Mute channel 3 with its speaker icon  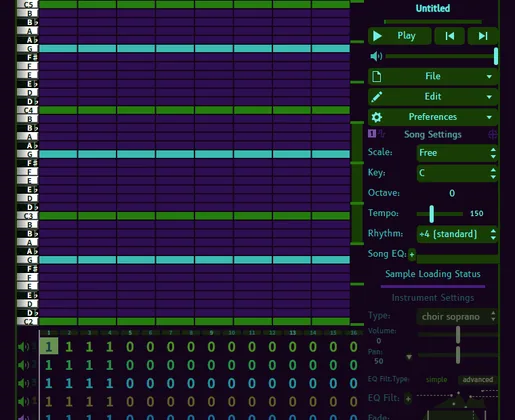[x=23, y=383]
